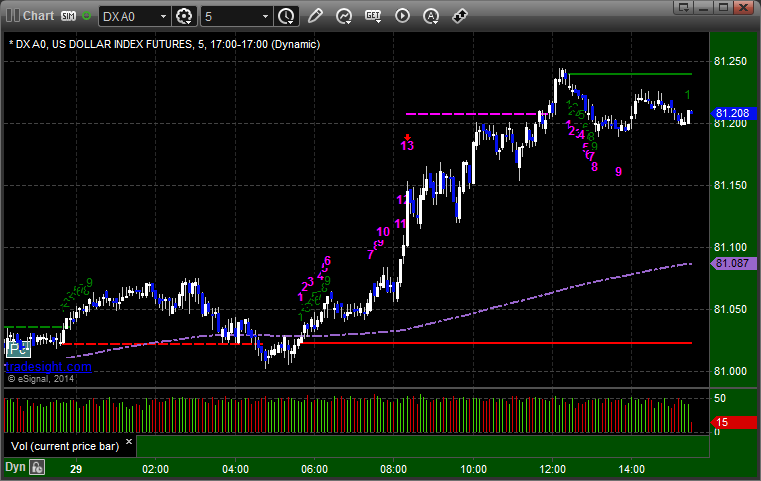Click the Chart window grip icon
This screenshot has height=481, width=761.
click(13, 16)
